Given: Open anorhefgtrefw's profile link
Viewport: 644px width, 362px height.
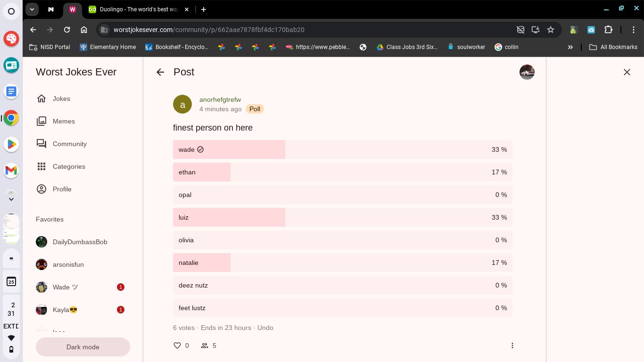Looking at the screenshot, I should pyautogui.click(x=220, y=99).
